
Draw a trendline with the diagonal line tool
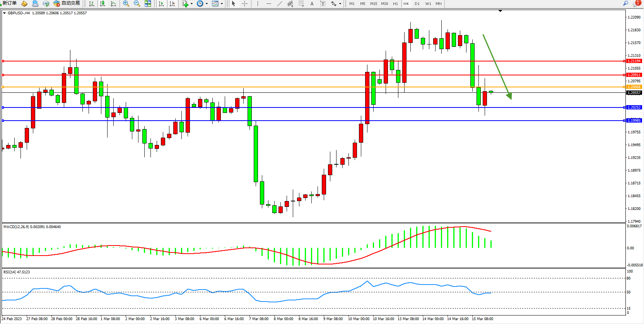coord(279,3)
